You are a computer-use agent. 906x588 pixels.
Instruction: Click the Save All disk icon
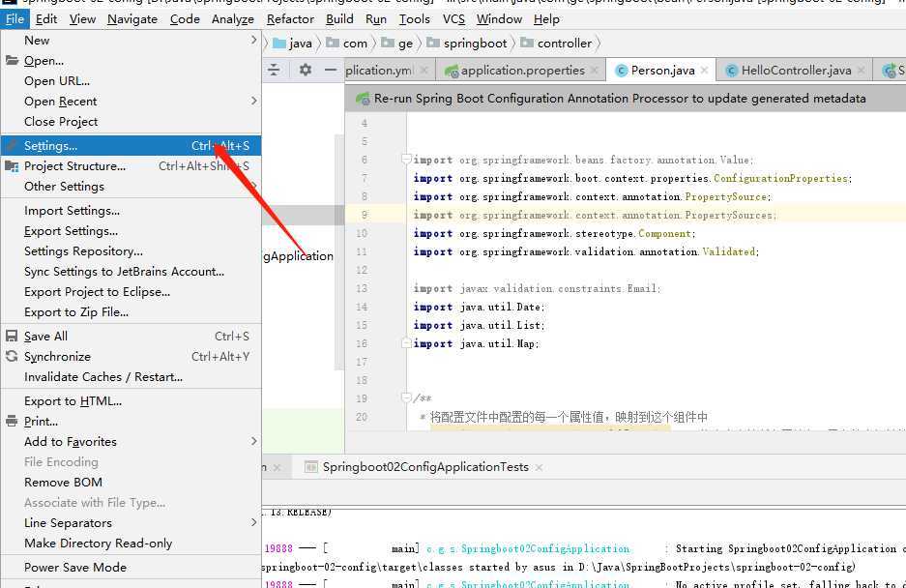[12, 336]
